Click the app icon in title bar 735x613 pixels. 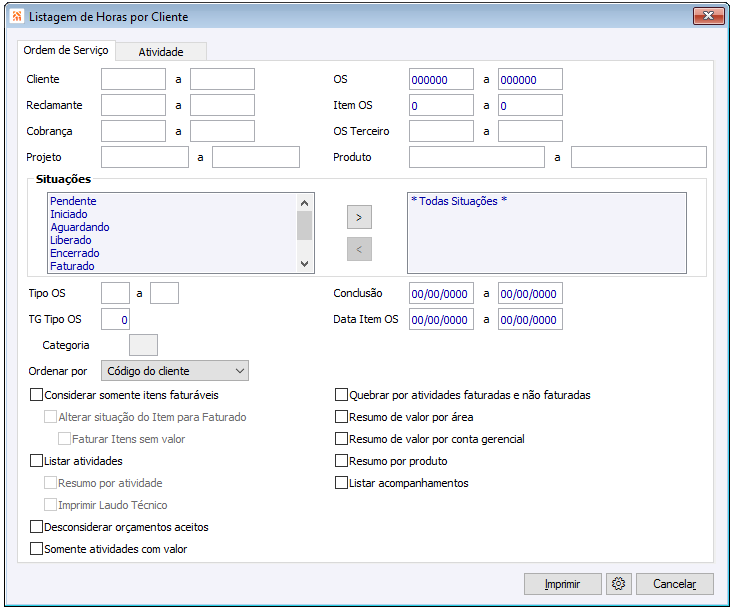17,16
